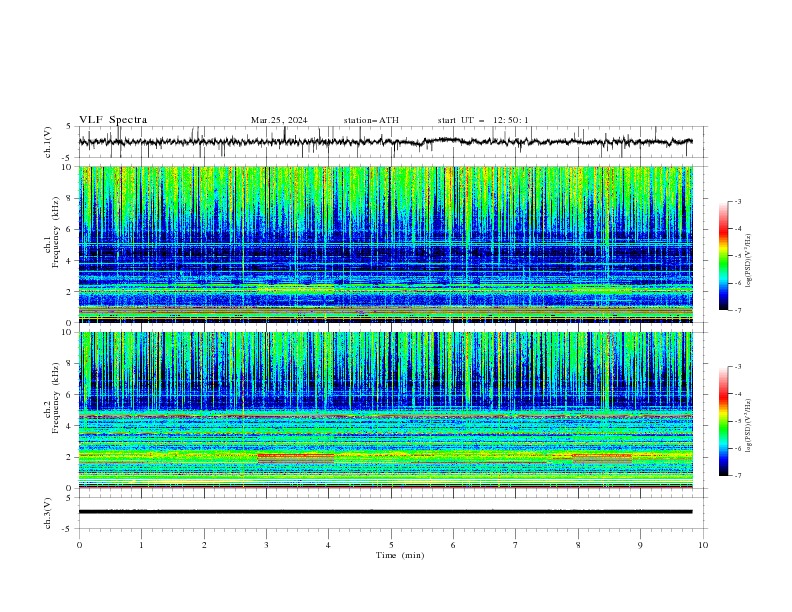This screenshot has height=612, width=792.
Task: Click time axis tick label "6"
Action: coord(453,545)
